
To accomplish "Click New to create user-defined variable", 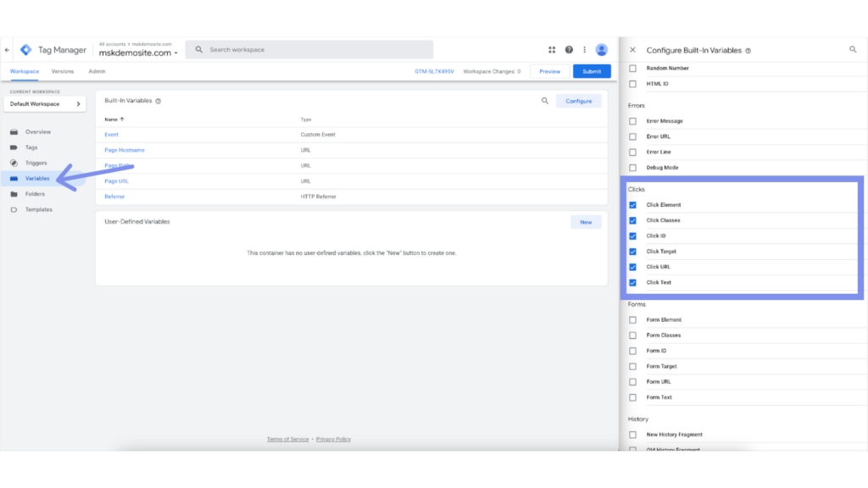I will pos(586,222).
